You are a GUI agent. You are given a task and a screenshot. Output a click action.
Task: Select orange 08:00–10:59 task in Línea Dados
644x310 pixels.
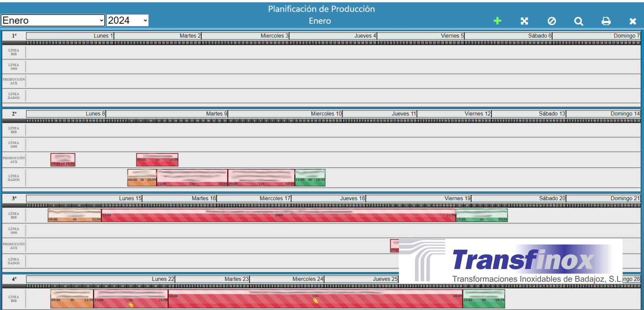(142, 178)
